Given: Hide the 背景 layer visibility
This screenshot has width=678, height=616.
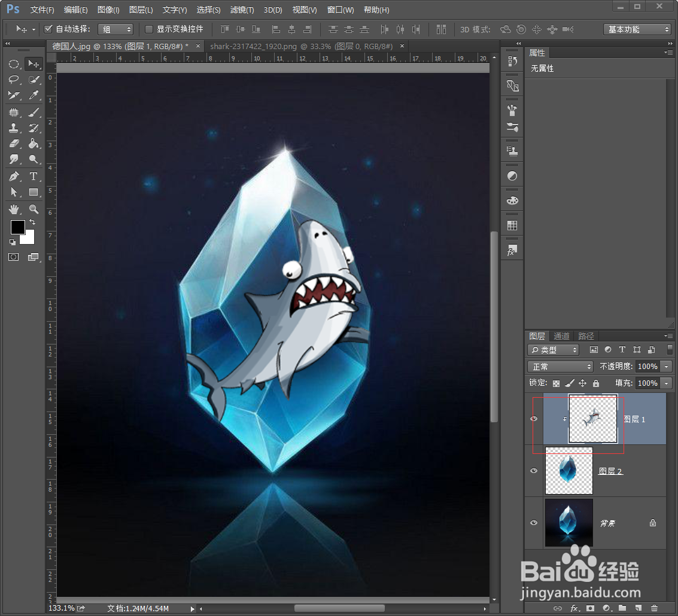Looking at the screenshot, I should click(x=534, y=523).
